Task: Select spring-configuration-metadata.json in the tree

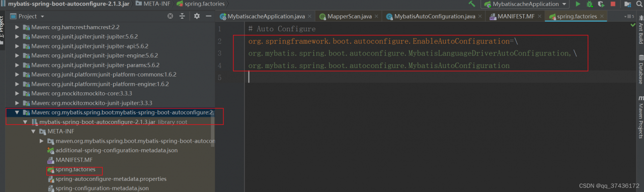Action: 102,188
